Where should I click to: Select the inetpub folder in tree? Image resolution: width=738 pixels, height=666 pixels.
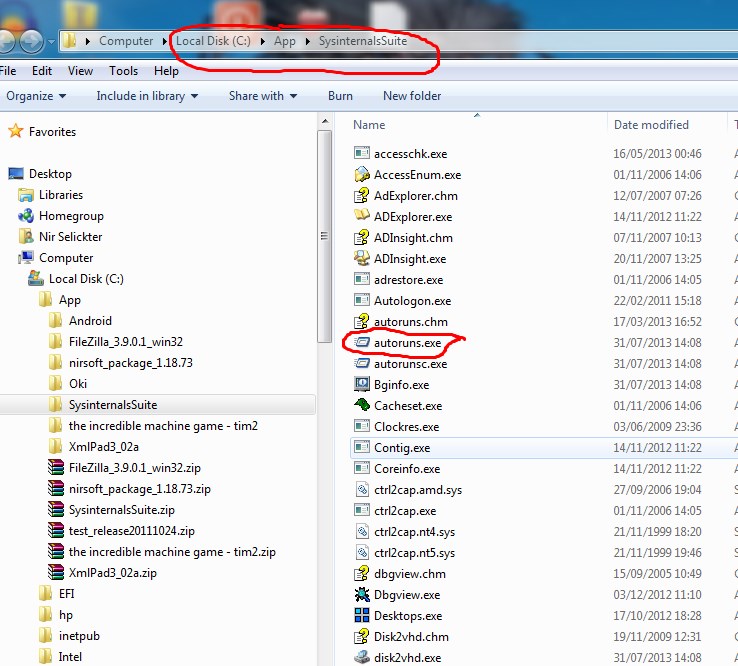click(79, 636)
